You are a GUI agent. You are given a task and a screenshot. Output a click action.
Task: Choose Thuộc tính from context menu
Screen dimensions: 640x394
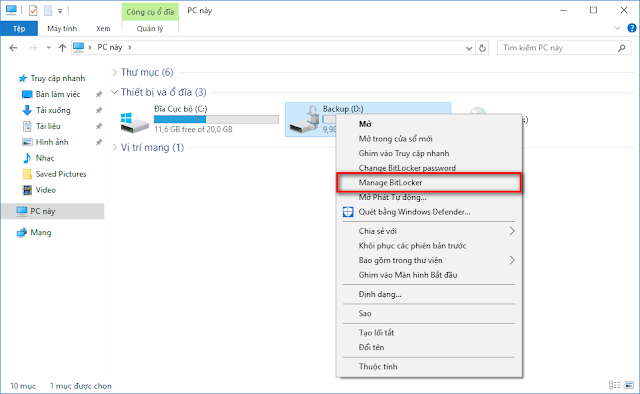tap(429, 366)
